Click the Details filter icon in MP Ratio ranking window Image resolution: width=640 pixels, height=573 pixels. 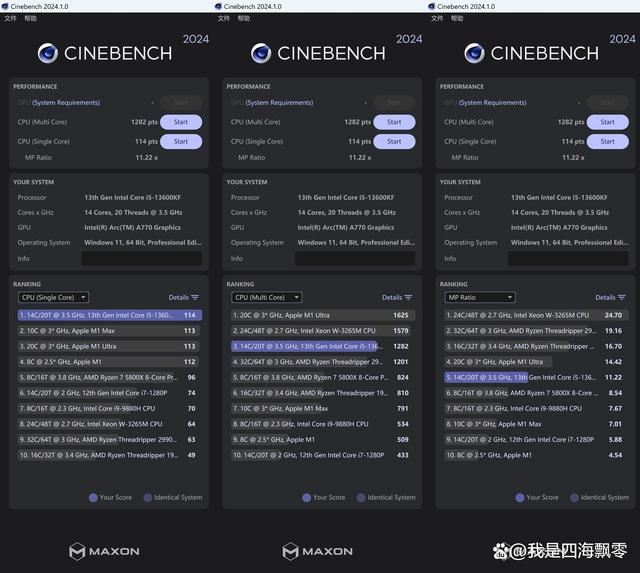click(x=621, y=297)
